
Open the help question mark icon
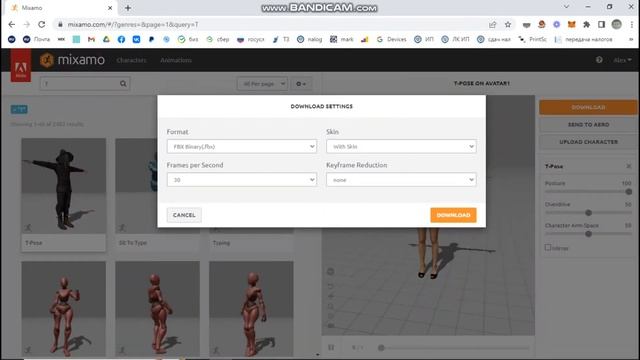coord(599,60)
